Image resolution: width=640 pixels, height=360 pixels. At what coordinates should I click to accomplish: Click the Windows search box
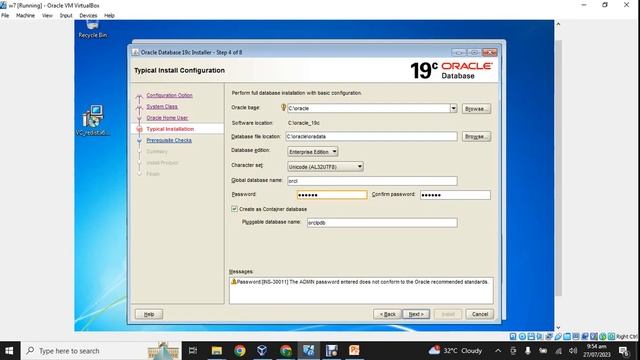100,351
